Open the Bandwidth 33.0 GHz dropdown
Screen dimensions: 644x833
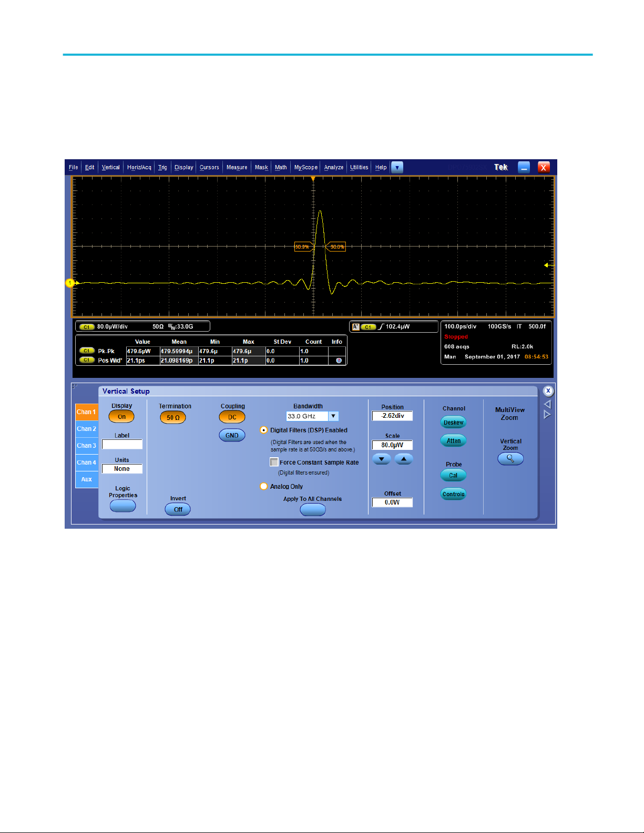(312, 416)
